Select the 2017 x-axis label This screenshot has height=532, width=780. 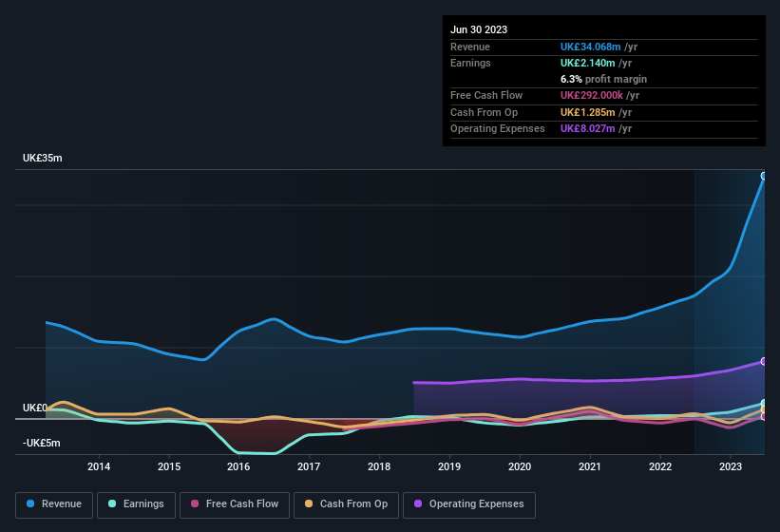309,466
